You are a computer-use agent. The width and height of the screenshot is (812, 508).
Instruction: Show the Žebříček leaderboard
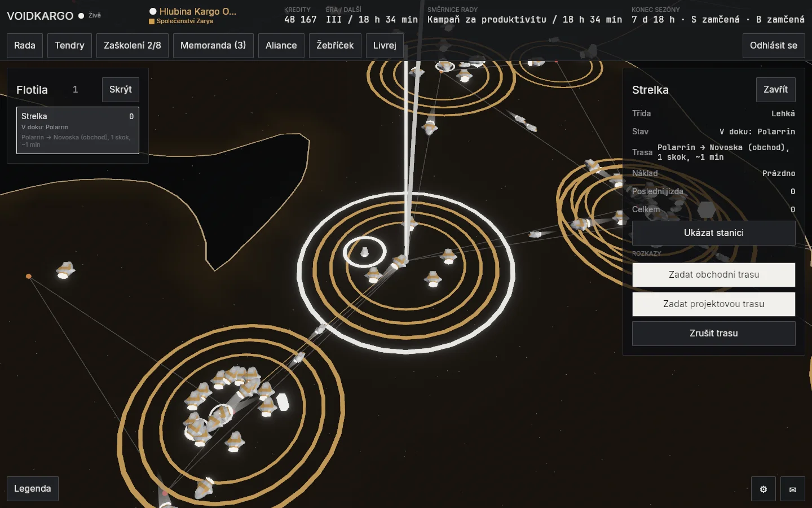click(335, 46)
